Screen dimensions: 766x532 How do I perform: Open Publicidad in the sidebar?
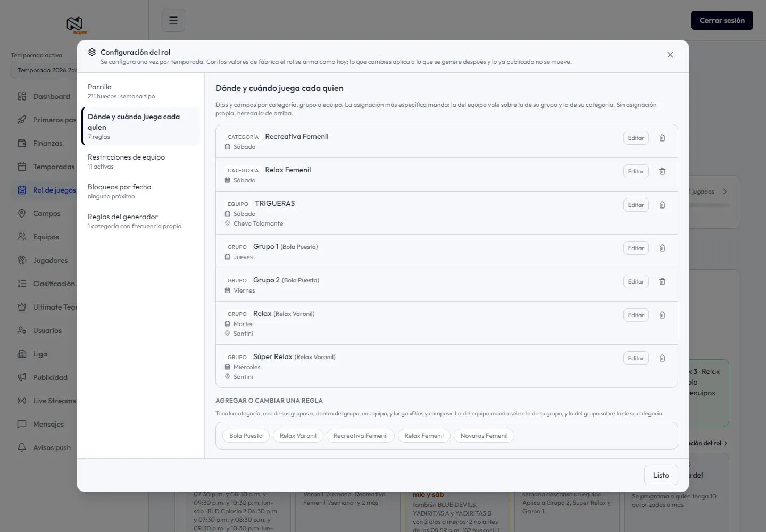pyautogui.click(x=44, y=377)
